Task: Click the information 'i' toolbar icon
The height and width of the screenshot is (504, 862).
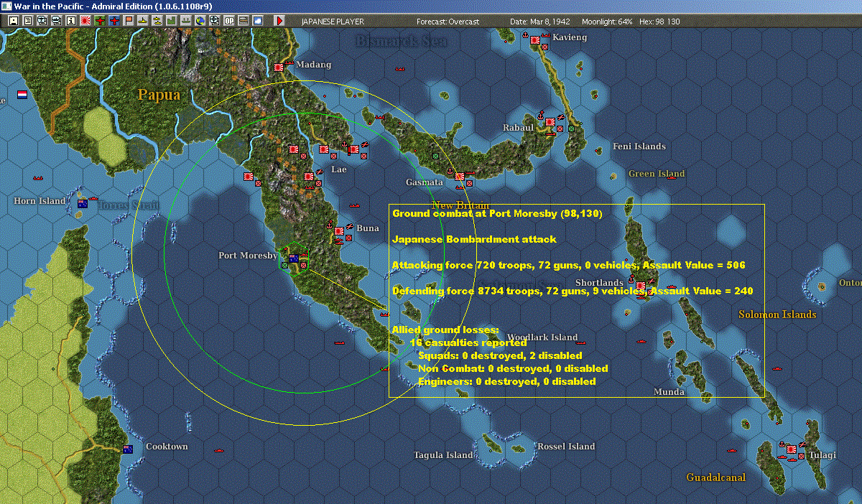Action: pos(70,21)
